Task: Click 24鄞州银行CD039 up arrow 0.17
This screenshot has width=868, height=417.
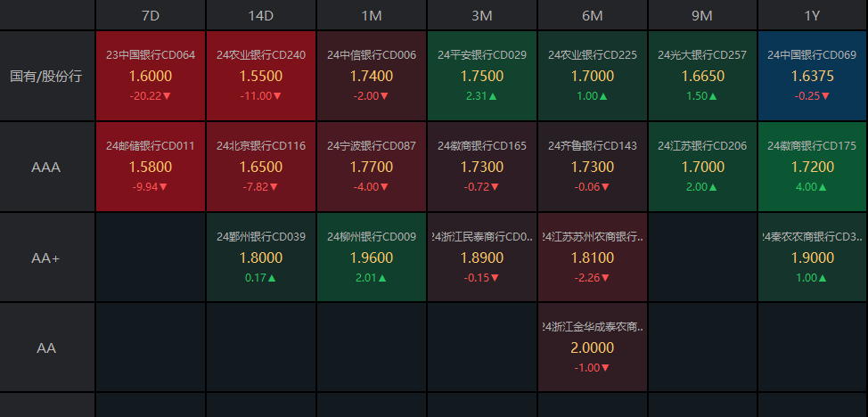Action: (x=272, y=278)
